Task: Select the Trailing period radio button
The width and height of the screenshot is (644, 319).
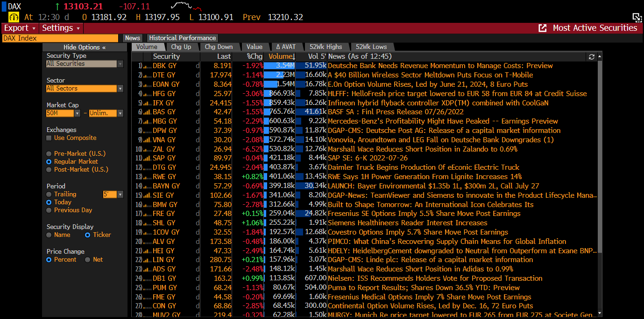Action: click(x=49, y=194)
